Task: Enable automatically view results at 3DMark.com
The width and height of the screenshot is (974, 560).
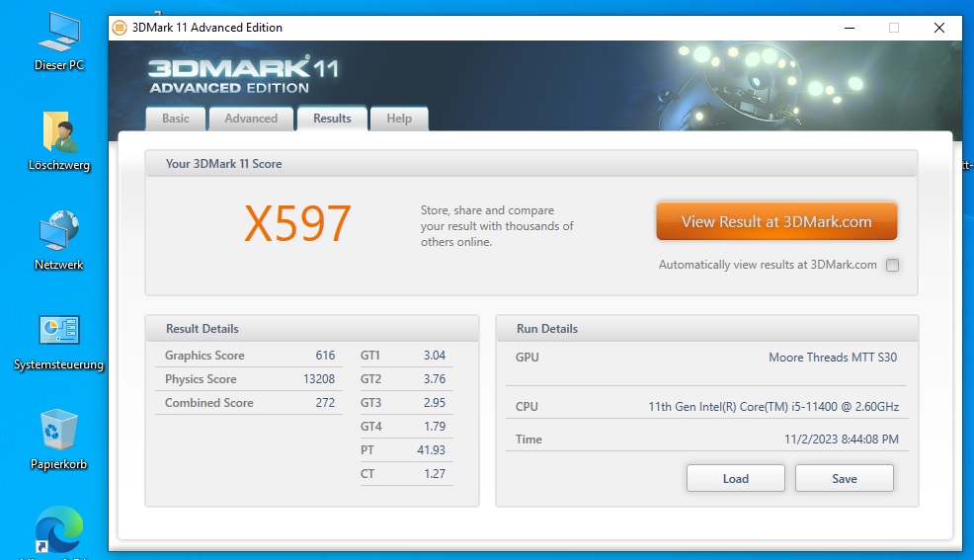Action: 893,265
